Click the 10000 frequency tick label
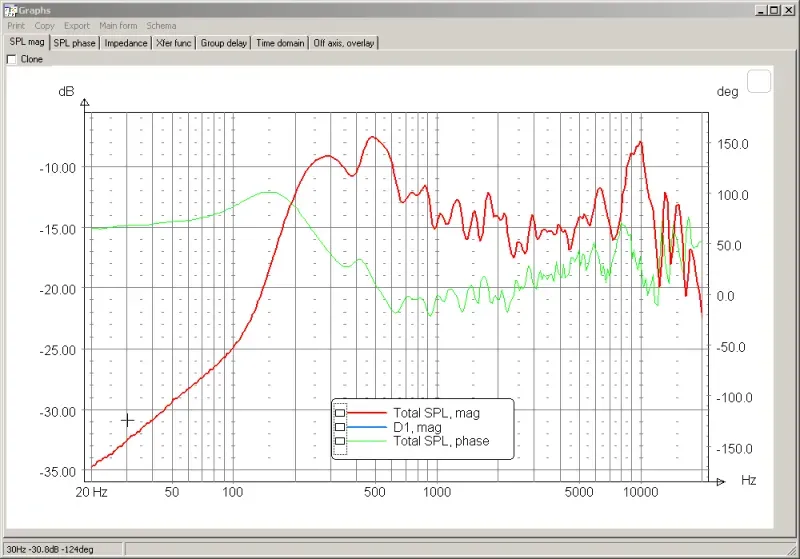This screenshot has width=800, height=559. pos(640,492)
